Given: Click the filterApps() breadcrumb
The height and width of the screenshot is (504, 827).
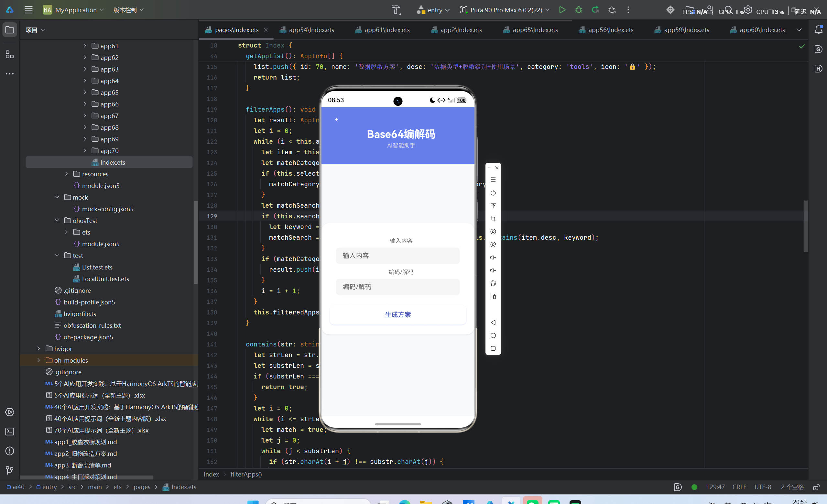Looking at the screenshot, I should click(x=246, y=475).
